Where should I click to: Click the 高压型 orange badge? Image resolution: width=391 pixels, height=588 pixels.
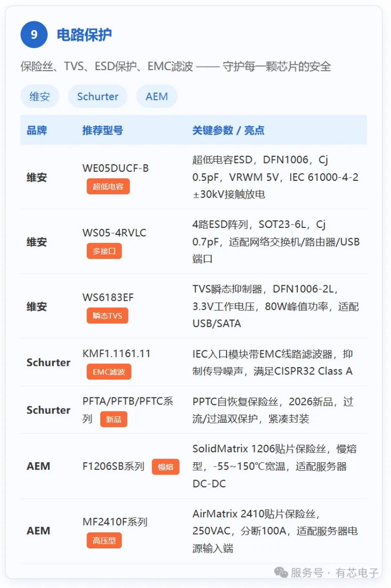pos(104,540)
